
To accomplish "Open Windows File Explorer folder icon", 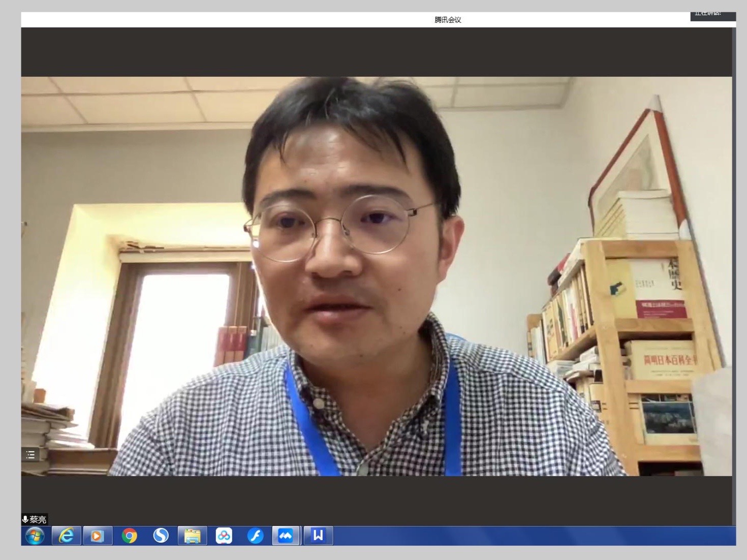I will (x=193, y=536).
